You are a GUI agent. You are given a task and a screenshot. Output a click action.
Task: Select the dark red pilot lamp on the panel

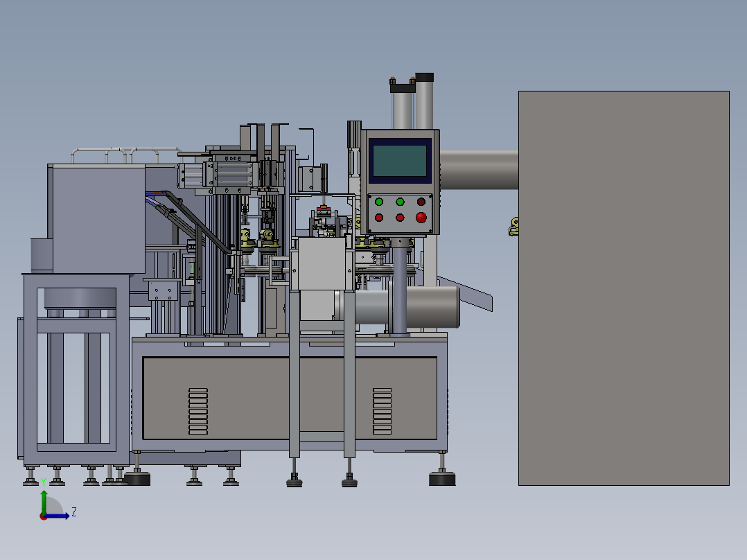pyautogui.click(x=420, y=202)
